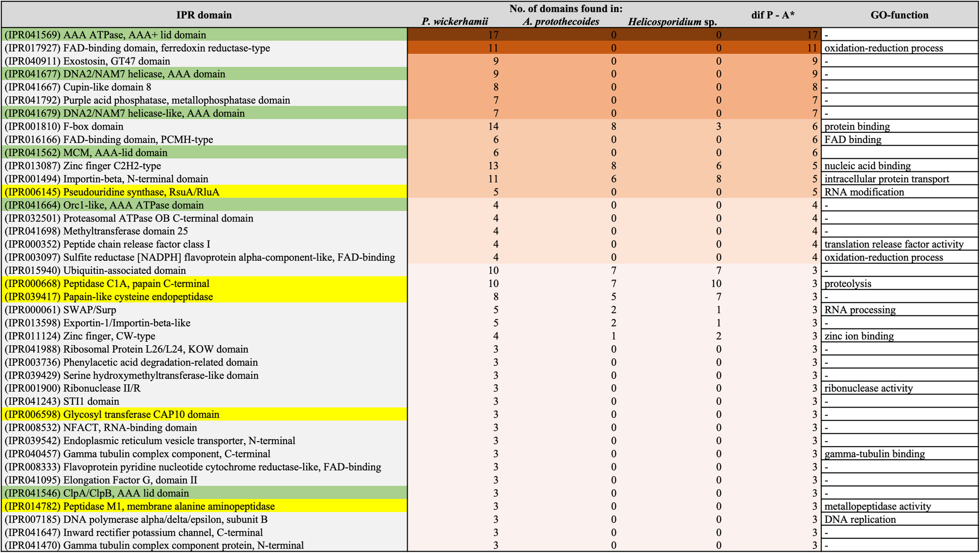980x553 pixels.
Task: Select IPR041698 Methyltransferase domain 25
Action: point(204,231)
